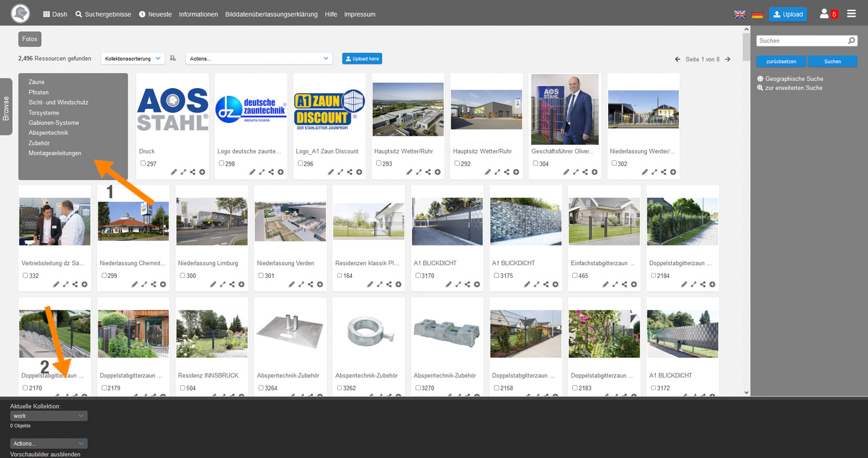Click edit pencil for Geschäftsführer Oliver resource
The image size is (868, 458).
click(567, 172)
